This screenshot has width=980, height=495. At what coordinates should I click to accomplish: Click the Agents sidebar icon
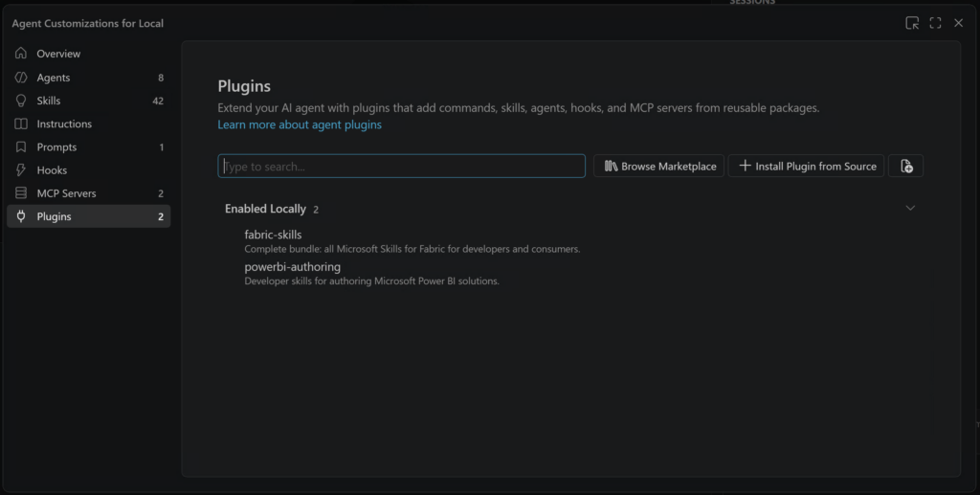click(21, 78)
